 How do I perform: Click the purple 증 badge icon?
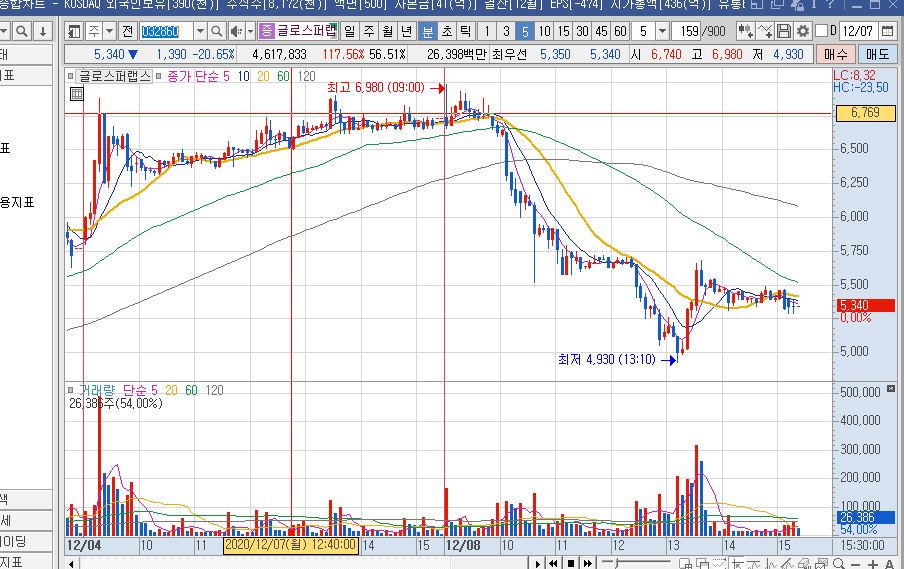tap(266, 31)
